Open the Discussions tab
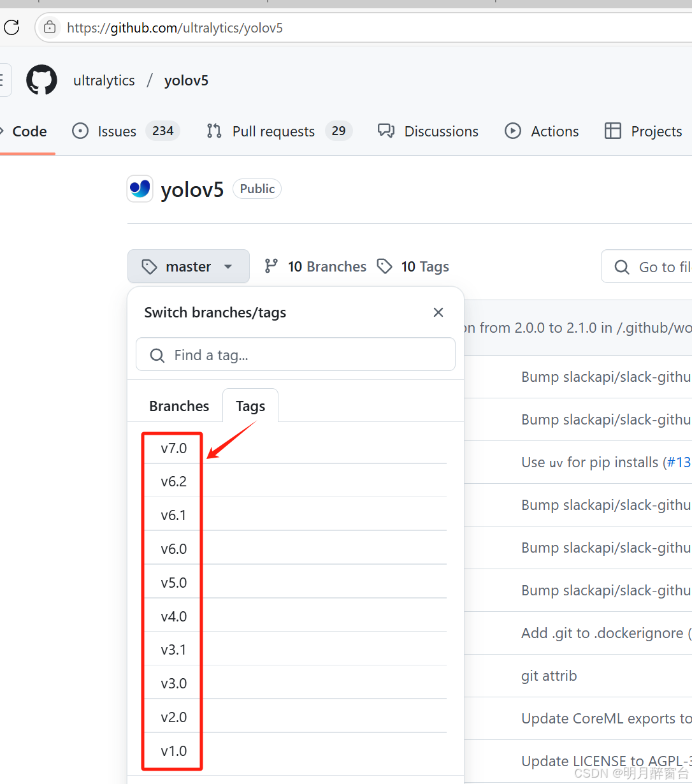 click(428, 131)
